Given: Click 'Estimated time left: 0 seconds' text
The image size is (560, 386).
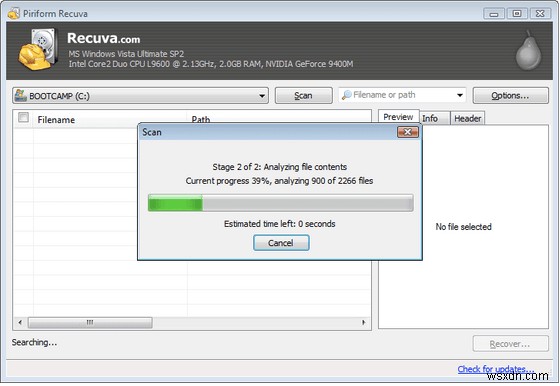Looking at the screenshot, I should (280, 224).
